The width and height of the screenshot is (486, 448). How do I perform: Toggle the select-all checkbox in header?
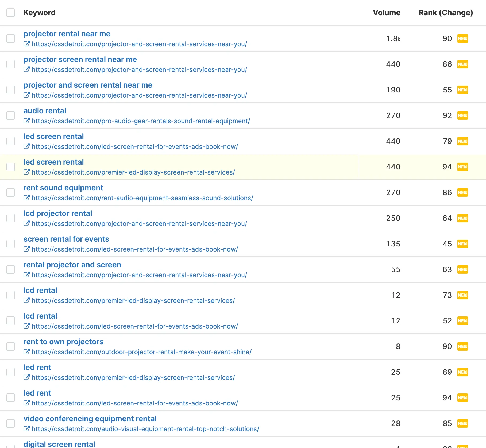[x=11, y=13]
